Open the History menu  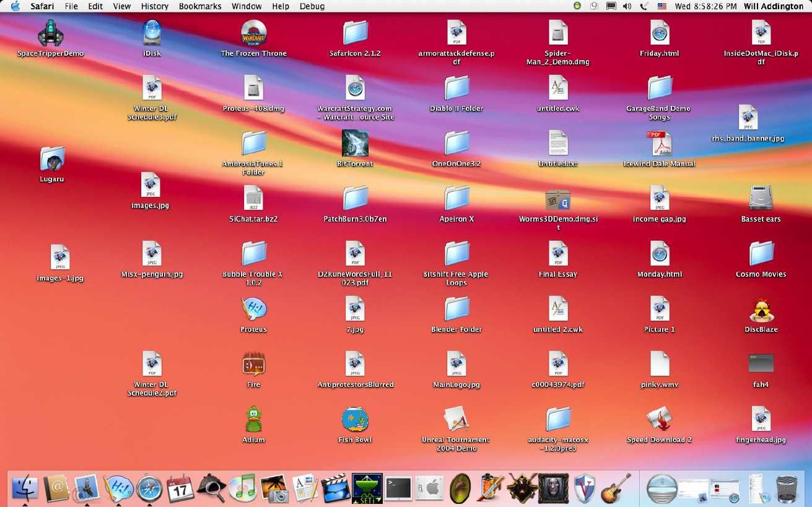pyautogui.click(x=155, y=6)
